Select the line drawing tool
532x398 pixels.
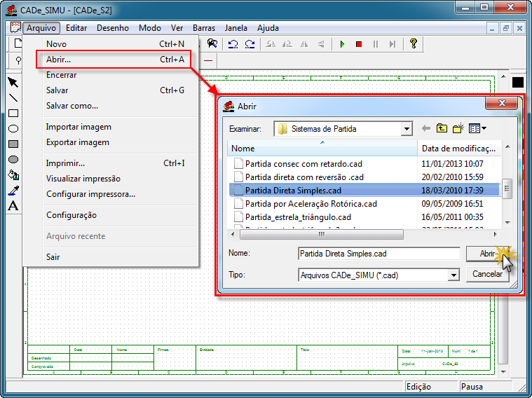tap(13, 97)
